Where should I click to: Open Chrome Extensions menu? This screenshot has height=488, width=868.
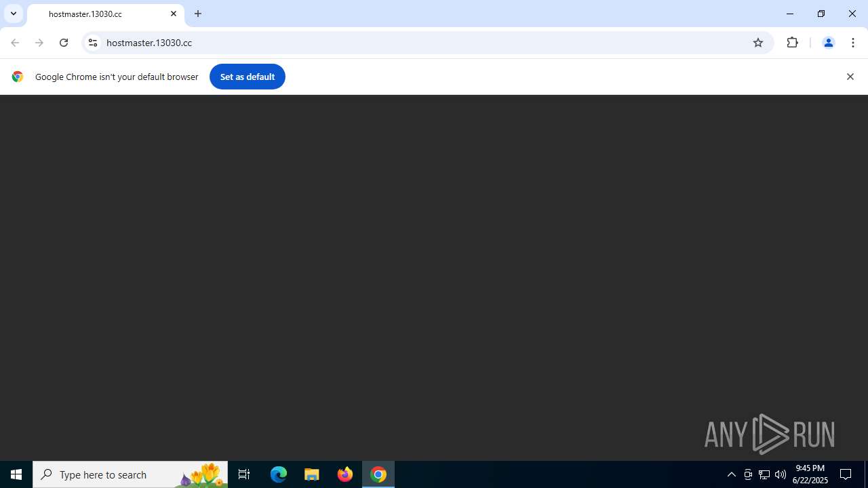[x=793, y=43]
